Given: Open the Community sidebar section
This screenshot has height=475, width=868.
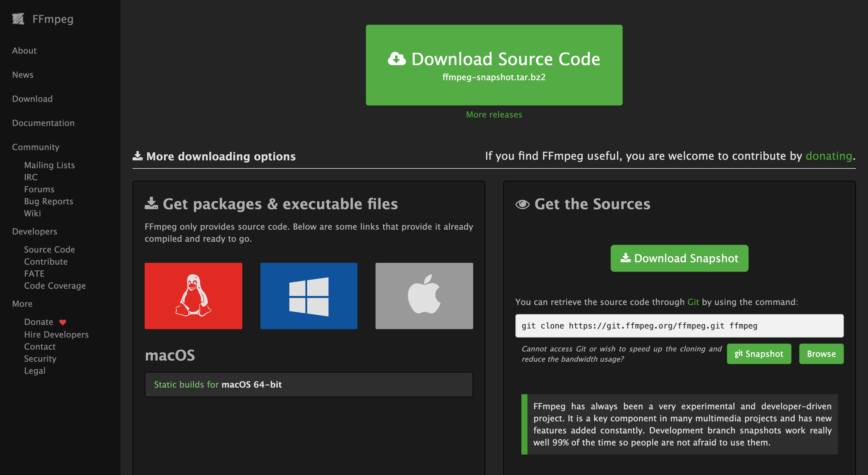Looking at the screenshot, I should (36, 147).
